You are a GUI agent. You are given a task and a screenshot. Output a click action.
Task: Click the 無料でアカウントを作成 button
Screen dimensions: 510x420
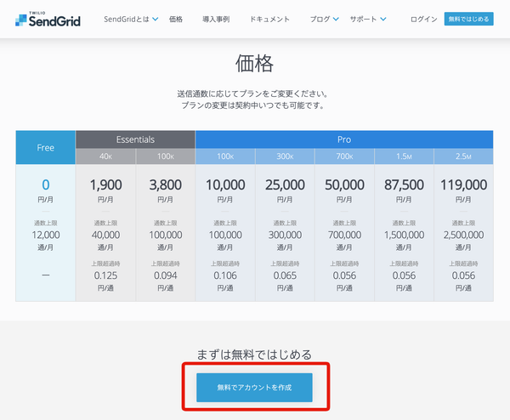254,388
